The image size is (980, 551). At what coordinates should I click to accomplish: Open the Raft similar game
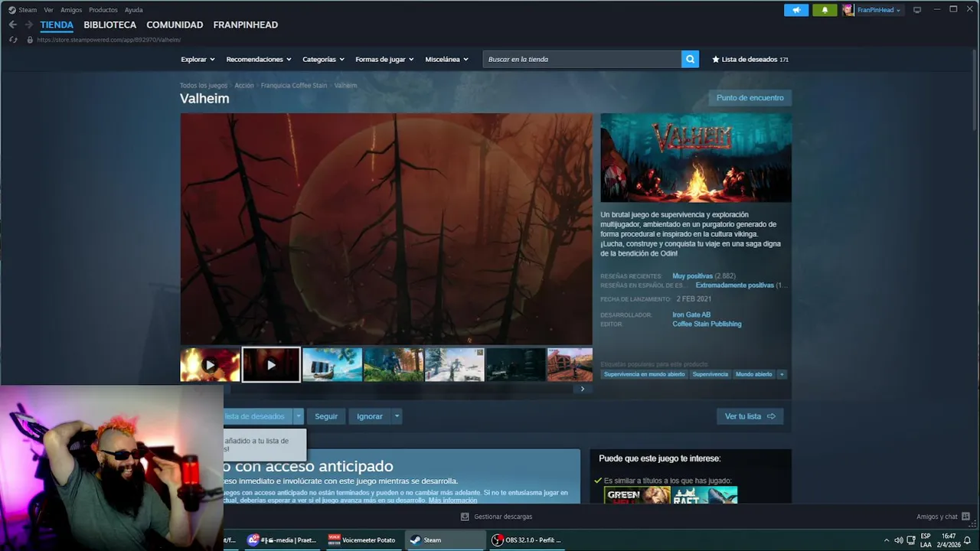pyautogui.click(x=705, y=495)
